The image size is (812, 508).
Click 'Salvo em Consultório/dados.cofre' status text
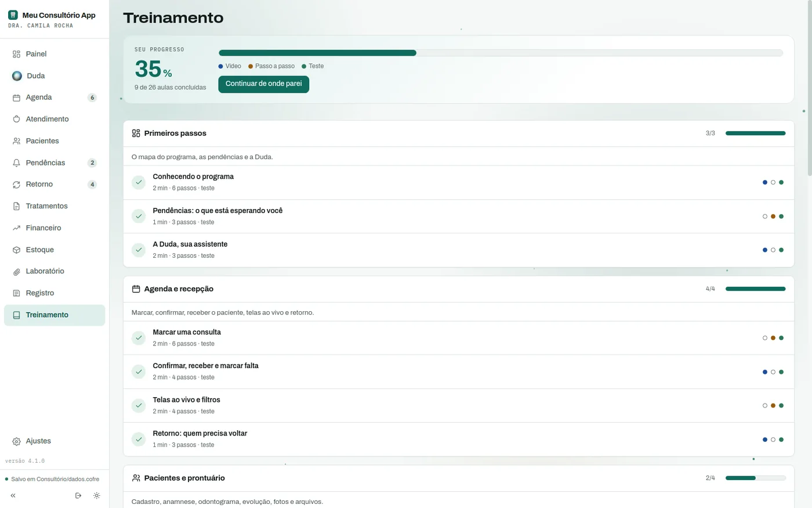point(55,479)
